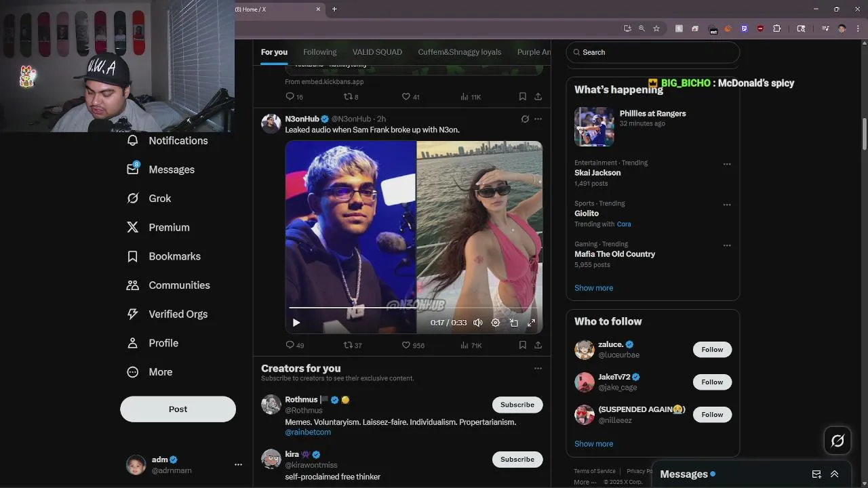Reply to the N3onHub post

pyautogui.click(x=294, y=345)
